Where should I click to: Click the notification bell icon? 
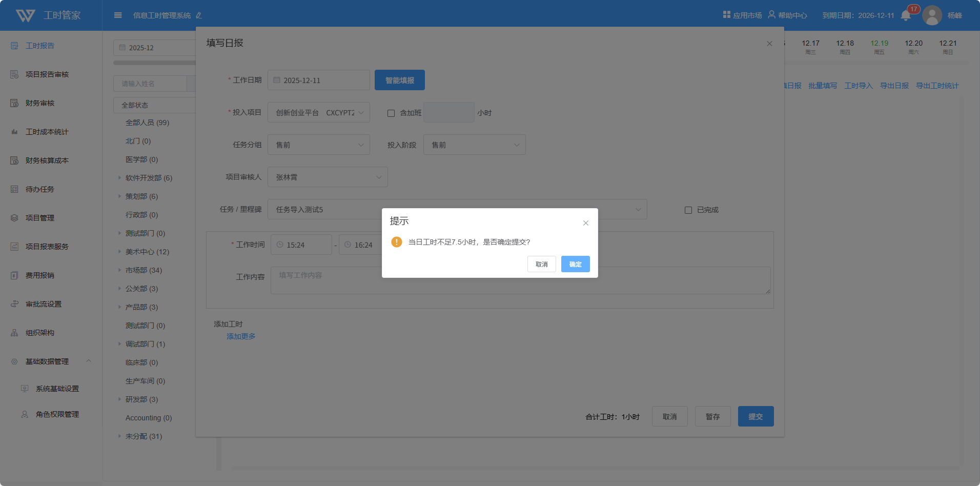click(x=905, y=15)
